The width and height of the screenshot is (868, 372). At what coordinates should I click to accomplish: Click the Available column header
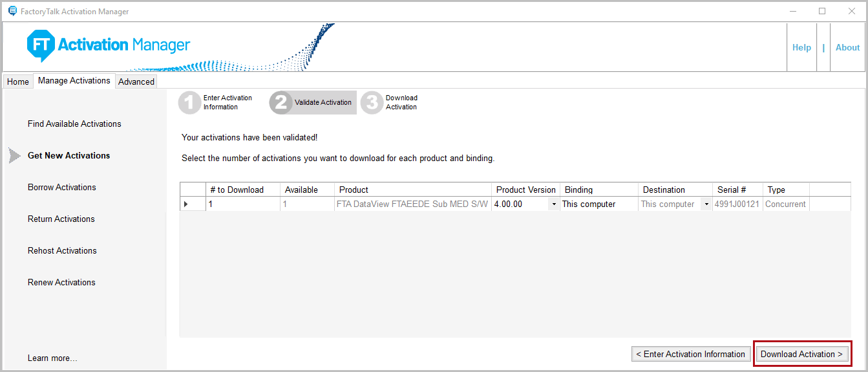(x=308, y=190)
